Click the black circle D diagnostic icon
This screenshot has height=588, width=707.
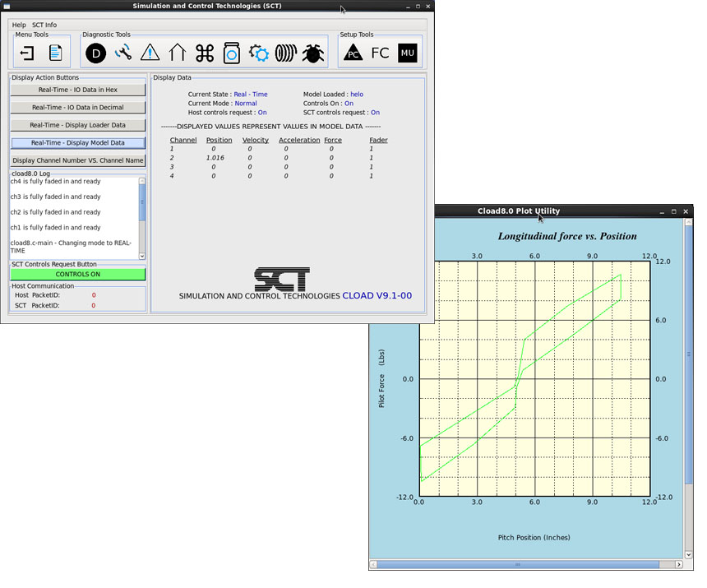(96, 53)
